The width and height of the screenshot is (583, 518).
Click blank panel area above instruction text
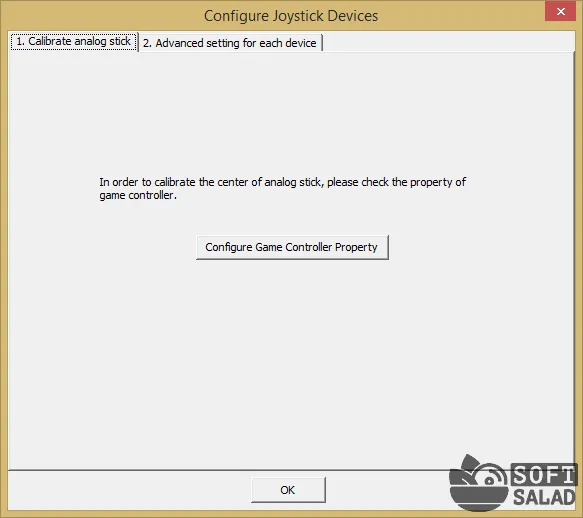292,112
